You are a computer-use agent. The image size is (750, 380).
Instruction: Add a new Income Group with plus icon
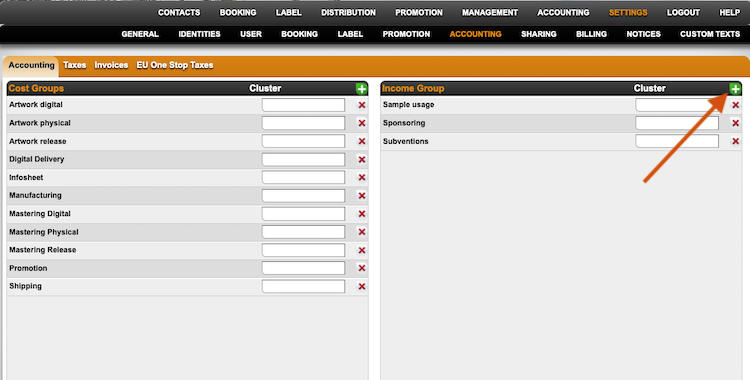[x=735, y=89]
